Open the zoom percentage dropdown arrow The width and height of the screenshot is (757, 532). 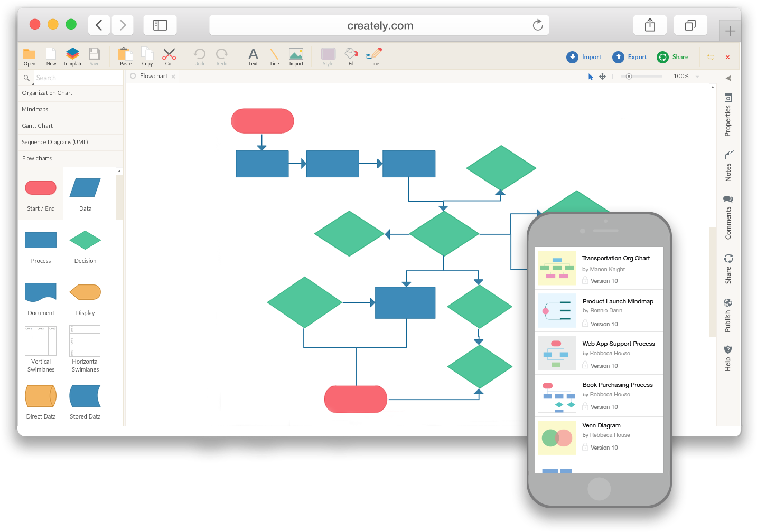697,77
